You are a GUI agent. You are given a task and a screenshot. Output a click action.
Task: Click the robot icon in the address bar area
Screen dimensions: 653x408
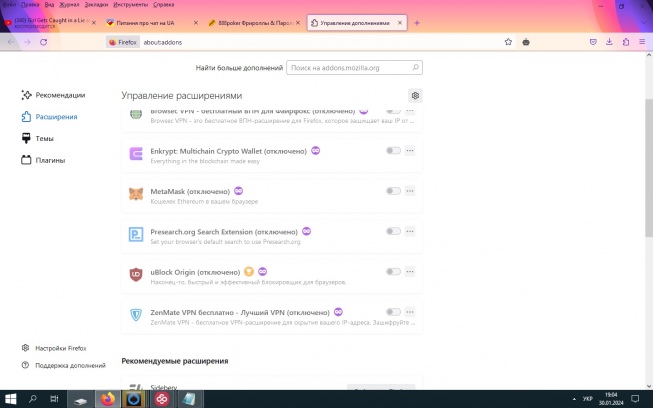pos(526,42)
